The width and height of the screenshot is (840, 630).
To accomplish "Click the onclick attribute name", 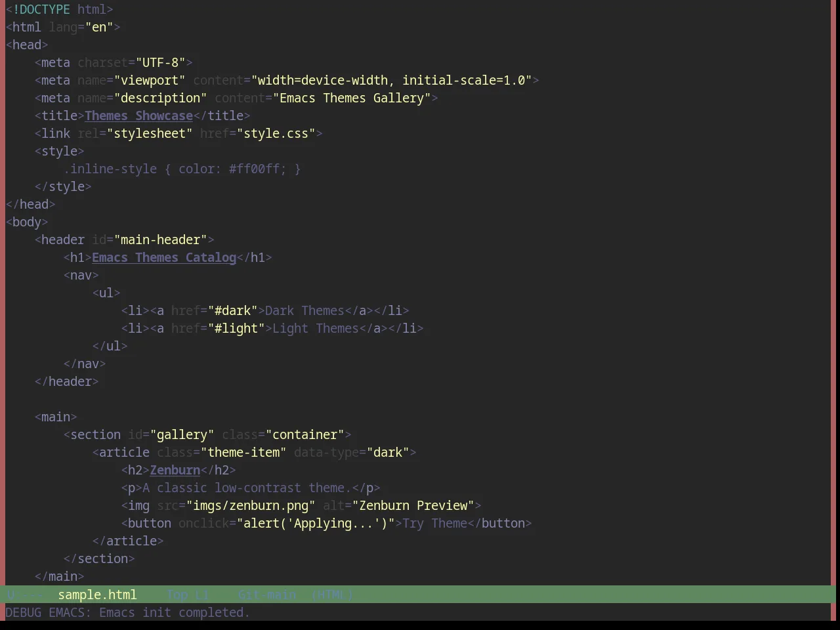I will tap(203, 523).
